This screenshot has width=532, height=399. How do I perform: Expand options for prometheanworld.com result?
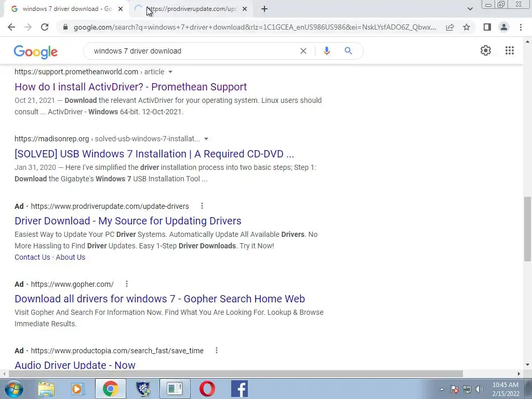[170, 72]
